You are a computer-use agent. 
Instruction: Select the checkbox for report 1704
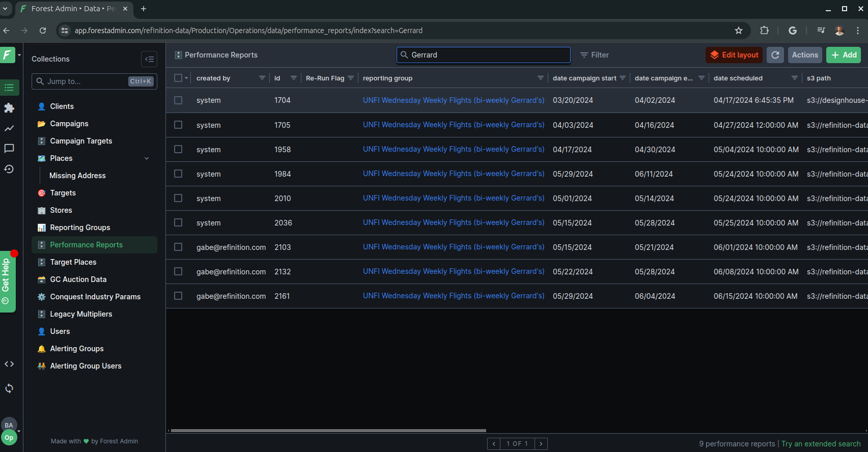178,100
